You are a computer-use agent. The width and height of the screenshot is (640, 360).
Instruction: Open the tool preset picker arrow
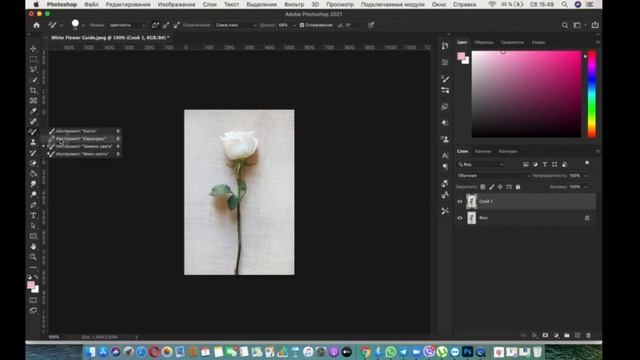tap(62, 25)
